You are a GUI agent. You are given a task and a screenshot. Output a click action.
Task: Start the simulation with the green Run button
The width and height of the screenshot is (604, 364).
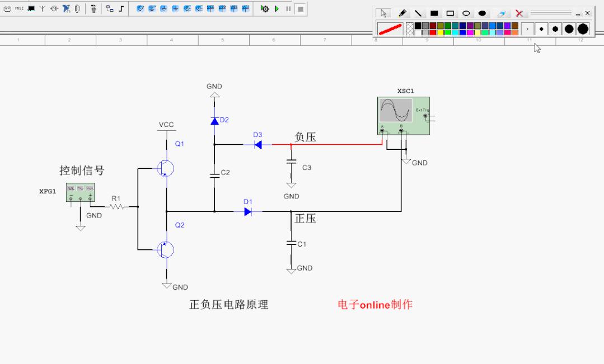tap(277, 9)
